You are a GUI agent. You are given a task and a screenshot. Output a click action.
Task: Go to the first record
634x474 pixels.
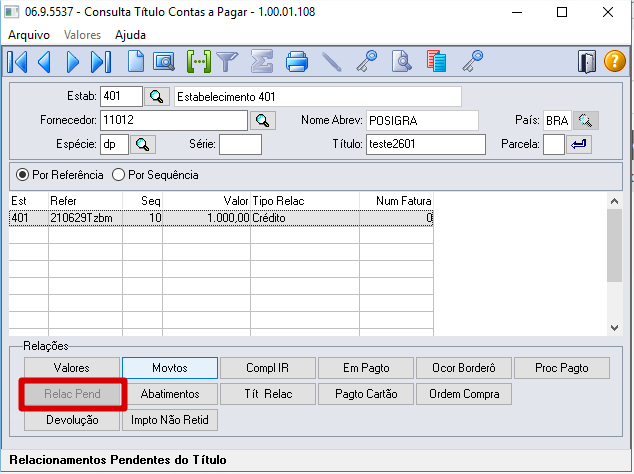[17, 62]
